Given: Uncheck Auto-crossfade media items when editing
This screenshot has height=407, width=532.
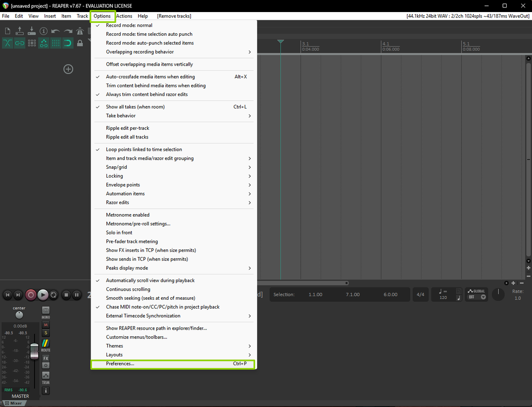Looking at the screenshot, I should click(150, 77).
